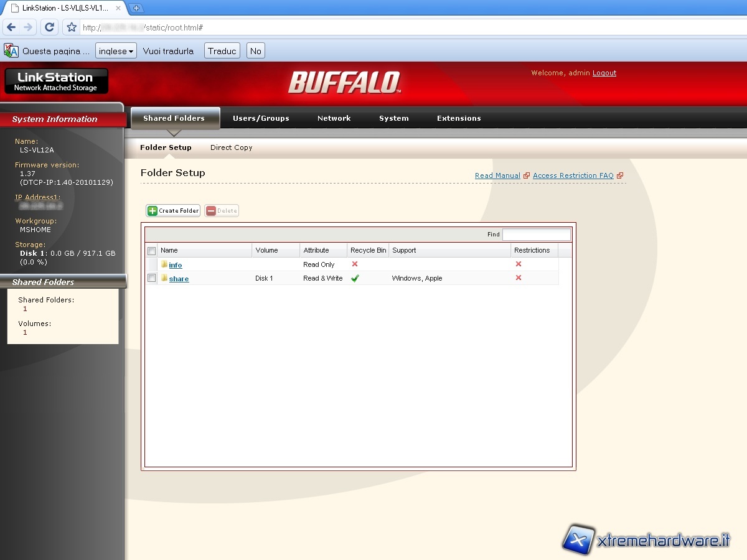Click the green Create Folder plus icon
Screen dimensions: 747x560
click(153, 211)
